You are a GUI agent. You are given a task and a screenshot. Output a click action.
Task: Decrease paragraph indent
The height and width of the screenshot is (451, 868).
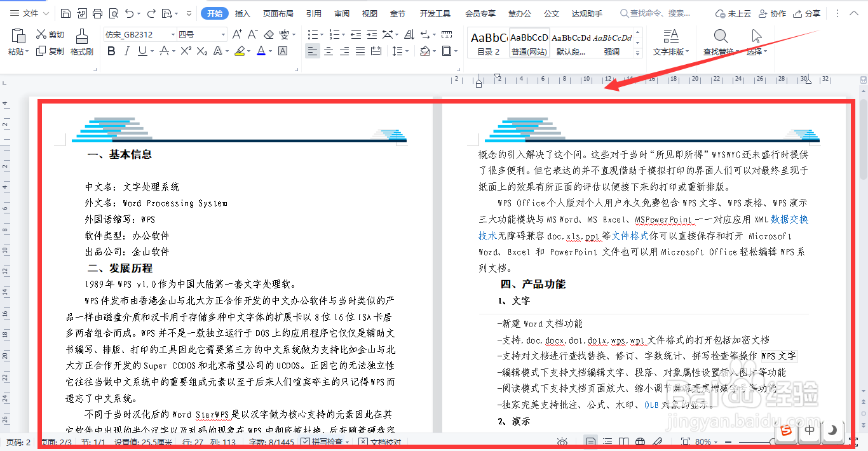[x=356, y=35]
